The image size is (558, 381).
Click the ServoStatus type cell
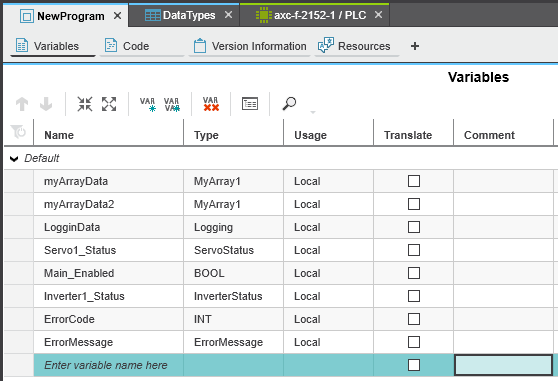click(x=233, y=250)
